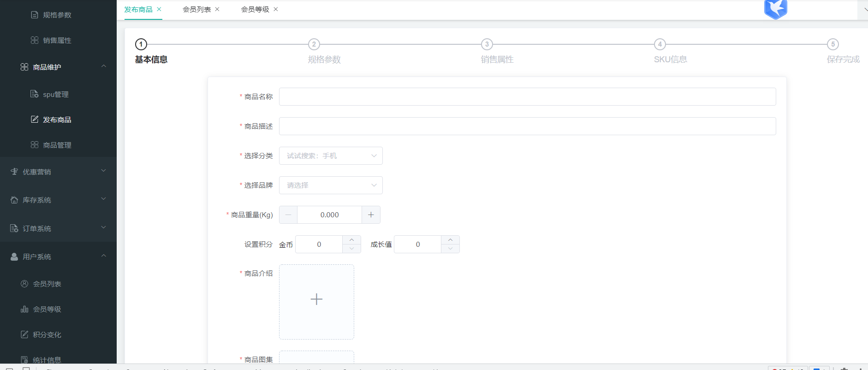
Task: Click the 积分变化 edit icon
Action: pos(24,334)
